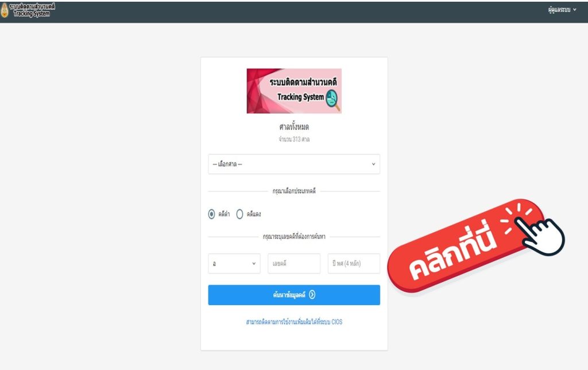Click the magnifying glass icon in banner
The image size is (588, 370).
(x=332, y=100)
